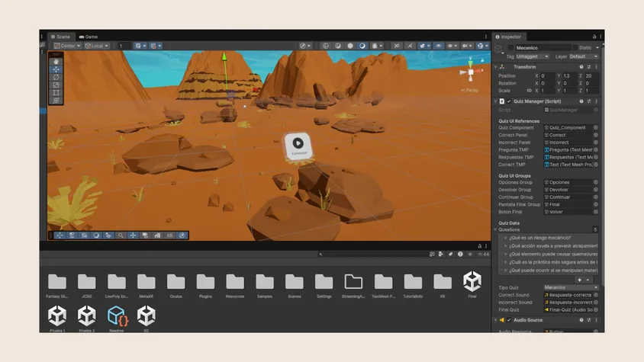Expand question '¿Qué es un riesgo mecánico?'
Image resolution: width=644 pixels, height=362 pixels.
[506, 238]
